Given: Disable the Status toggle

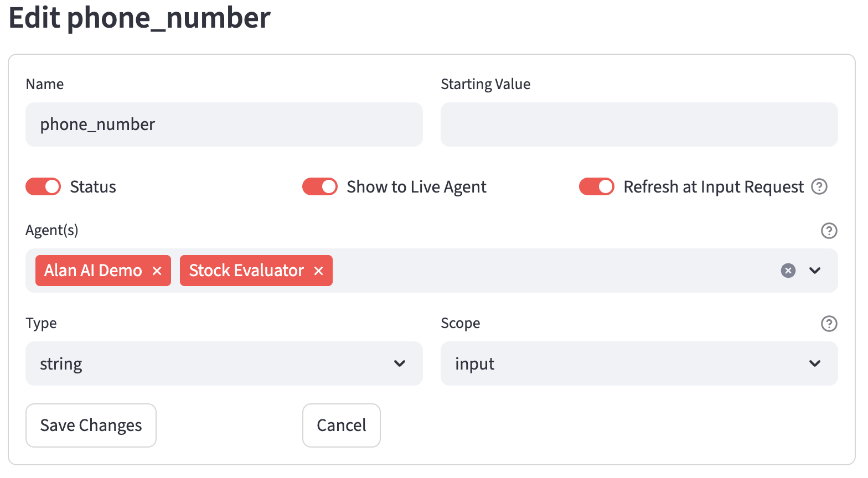Looking at the screenshot, I should pos(43,187).
